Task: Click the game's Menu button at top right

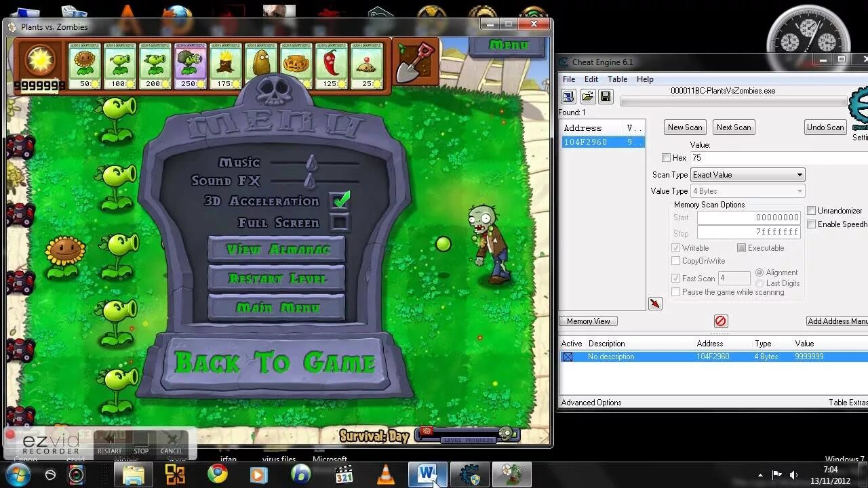Action: click(x=508, y=45)
